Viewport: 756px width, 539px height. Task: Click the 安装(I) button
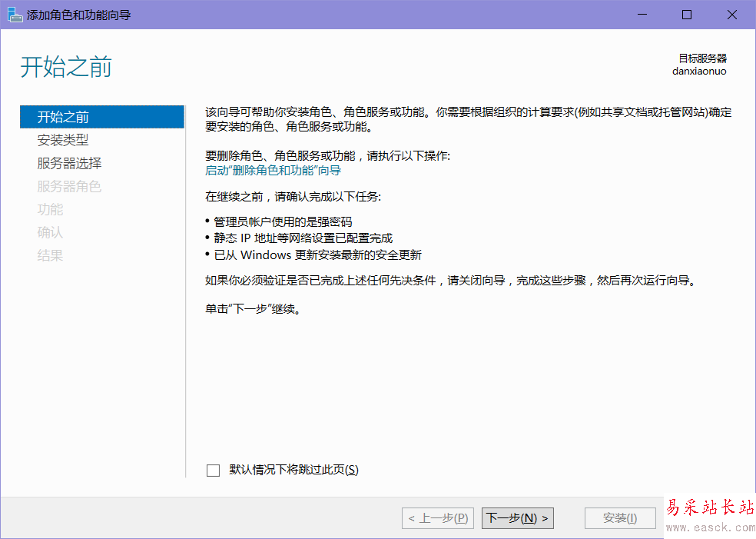[620, 518]
